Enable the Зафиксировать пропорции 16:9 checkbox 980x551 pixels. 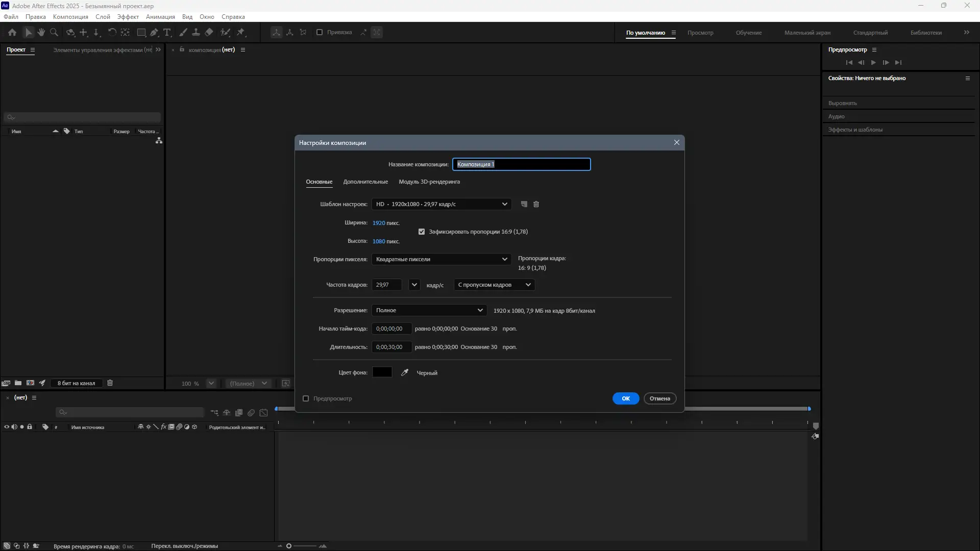click(x=422, y=232)
